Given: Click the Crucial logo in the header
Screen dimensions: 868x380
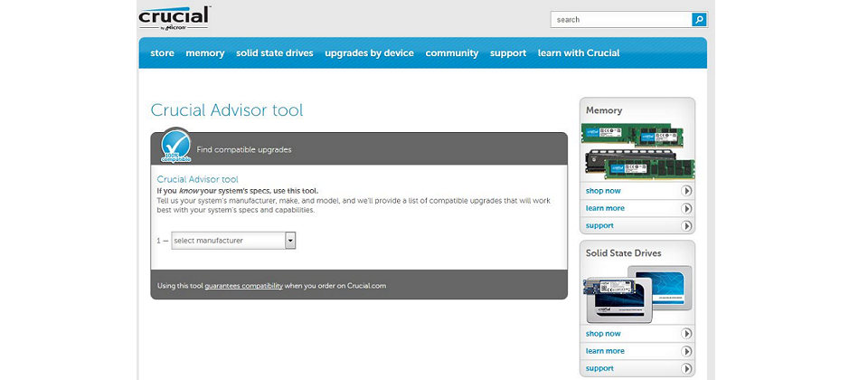Looking at the screenshot, I should coord(174,18).
